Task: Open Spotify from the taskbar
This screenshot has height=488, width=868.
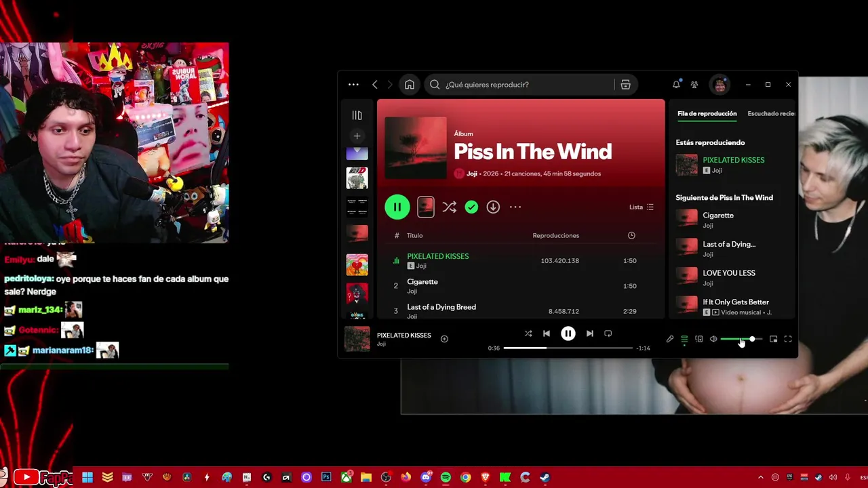Action: point(446,477)
